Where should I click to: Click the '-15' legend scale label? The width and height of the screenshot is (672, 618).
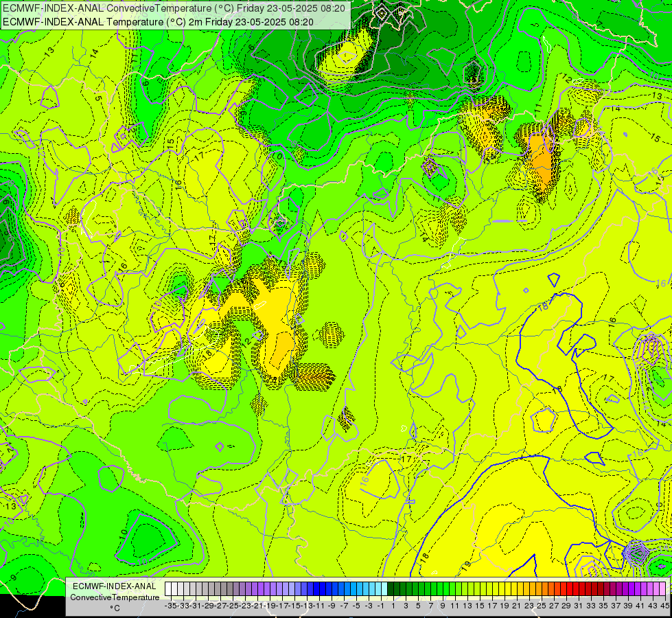pyautogui.click(x=295, y=606)
